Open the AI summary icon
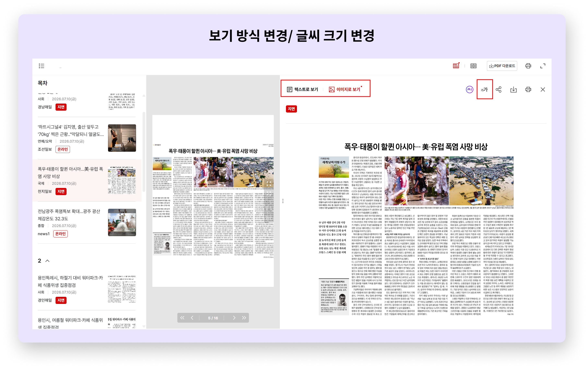Screen dimensions: 588x369 469,90
